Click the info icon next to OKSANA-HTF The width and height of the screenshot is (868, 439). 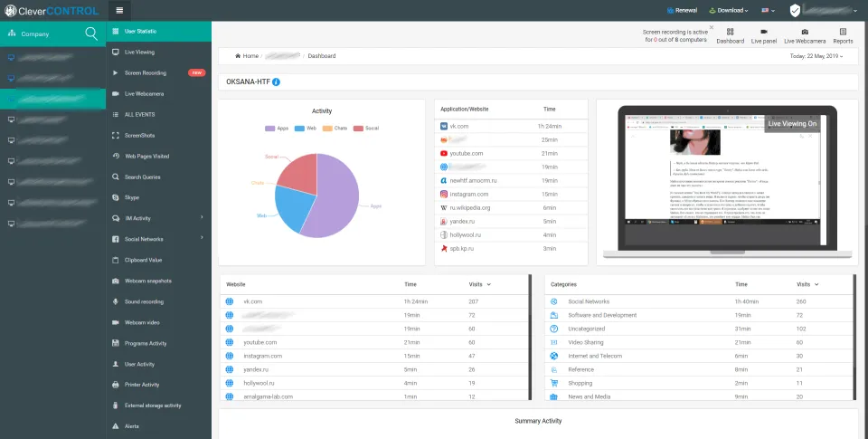[x=276, y=82]
